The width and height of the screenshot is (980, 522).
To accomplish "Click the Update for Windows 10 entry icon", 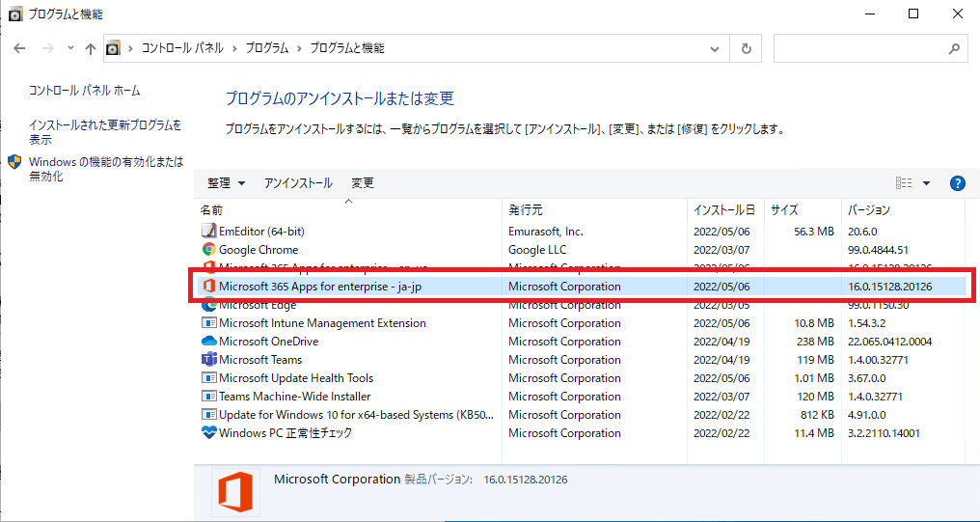I will (208, 415).
